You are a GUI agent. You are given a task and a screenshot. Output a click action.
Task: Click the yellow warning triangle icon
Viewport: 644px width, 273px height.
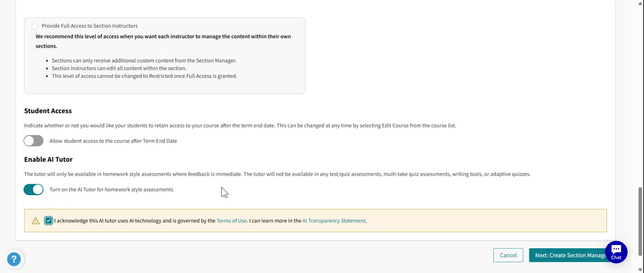click(36, 221)
